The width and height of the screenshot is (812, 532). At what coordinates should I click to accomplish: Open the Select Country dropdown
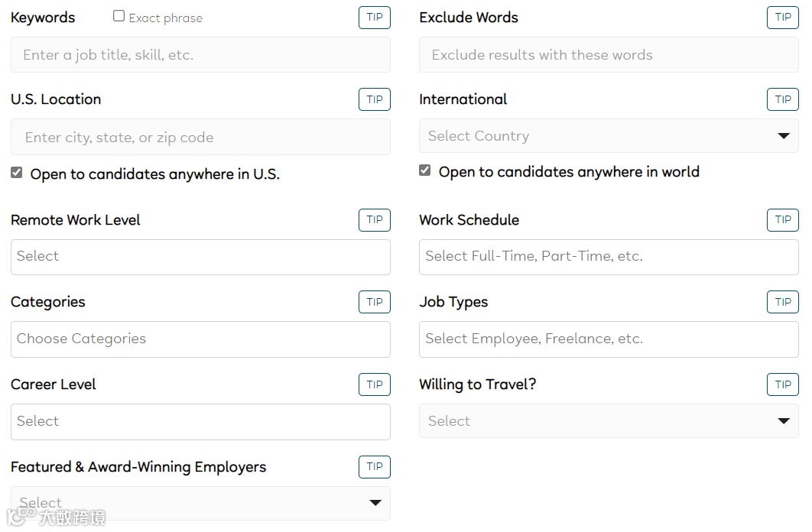pos(608,136)
